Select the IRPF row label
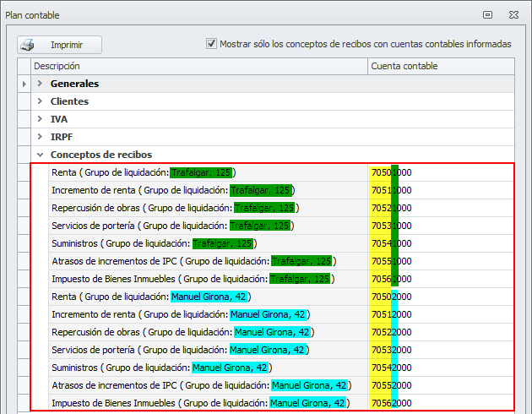 62,137
